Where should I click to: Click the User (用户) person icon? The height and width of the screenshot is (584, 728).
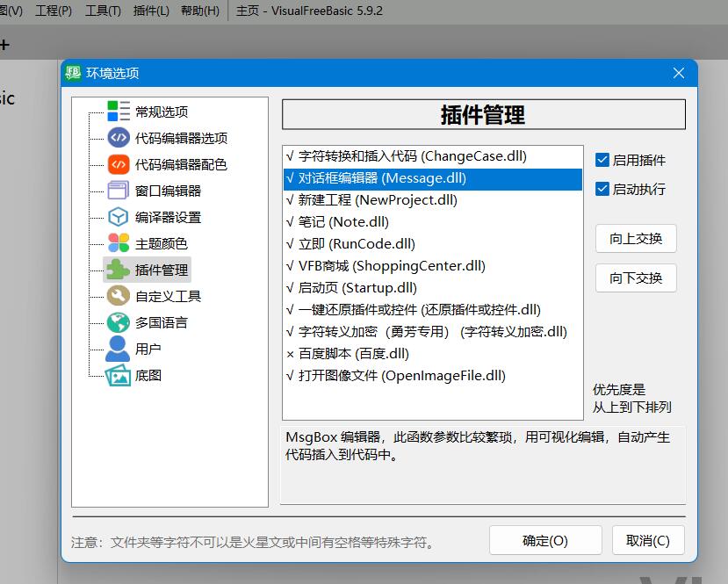[x=119, y=349]
